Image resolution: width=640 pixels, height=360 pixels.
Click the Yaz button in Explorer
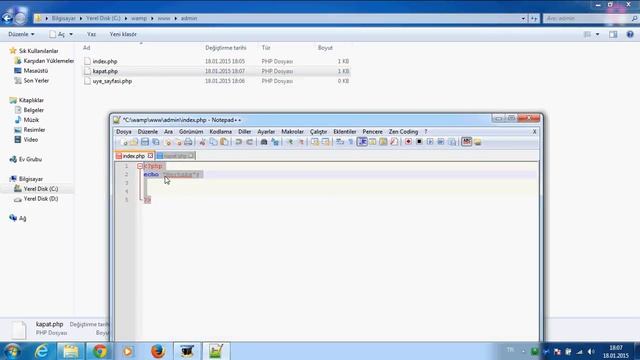[x=91, y=34]
